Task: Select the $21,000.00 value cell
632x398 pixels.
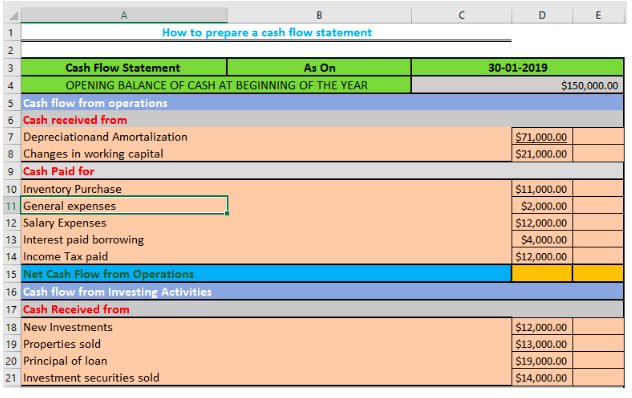Action: click(x=542, y=154)
